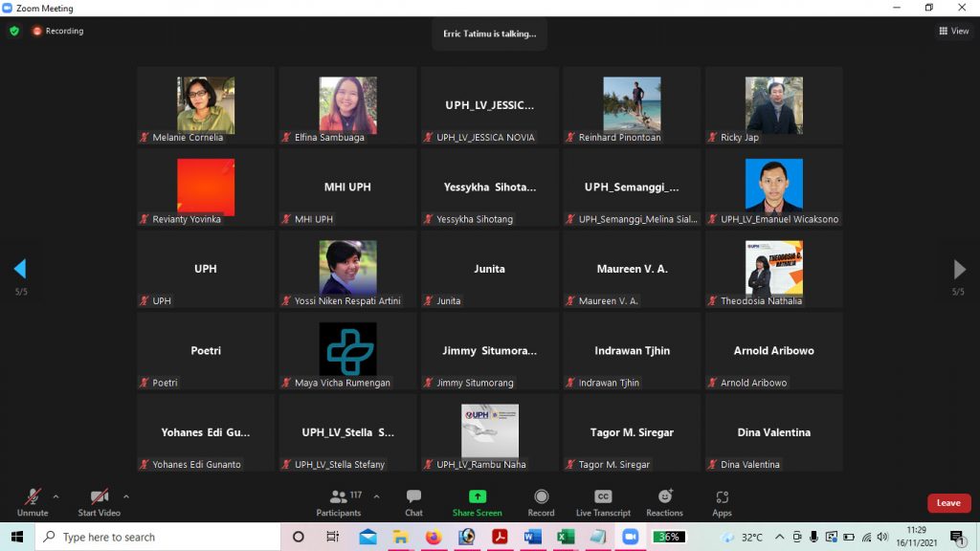Open the Reactions menu
980x551 pixels.
pos(664,502)
